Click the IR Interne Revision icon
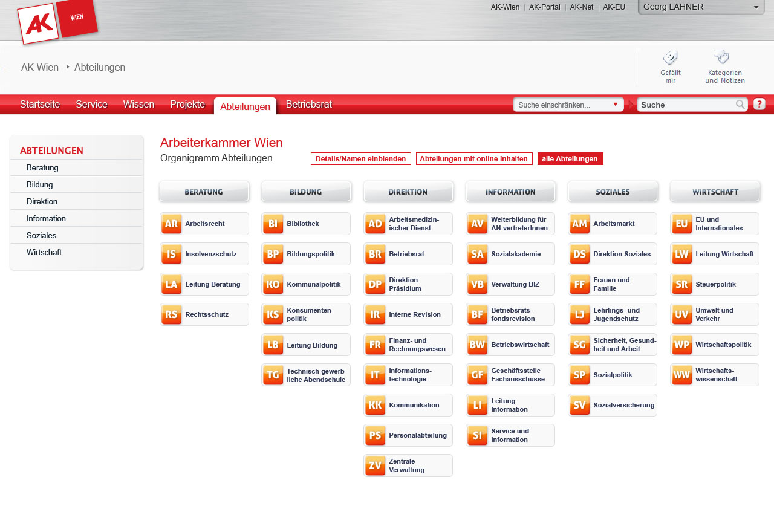Image resolution: width=774 pixels, height=532 pixels. (x=376, y=314)
